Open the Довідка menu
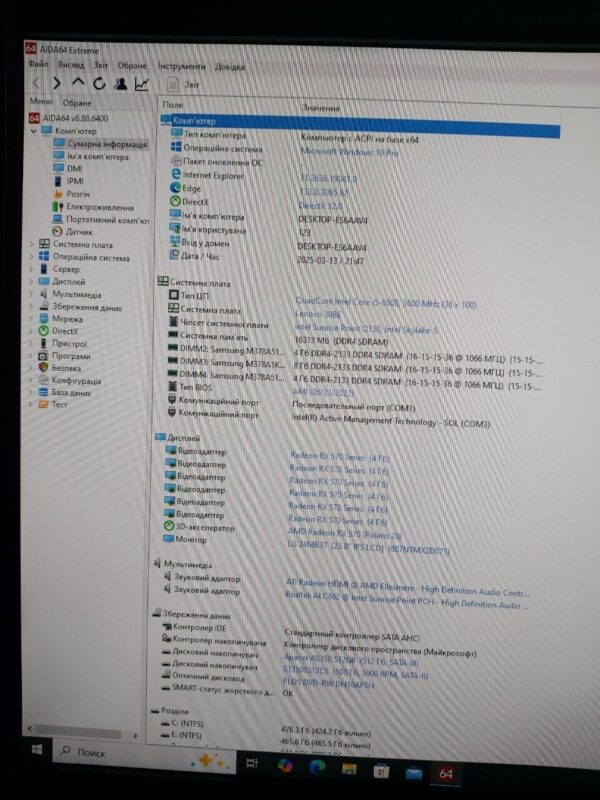The image size is (600, 800). click(230, 67)
